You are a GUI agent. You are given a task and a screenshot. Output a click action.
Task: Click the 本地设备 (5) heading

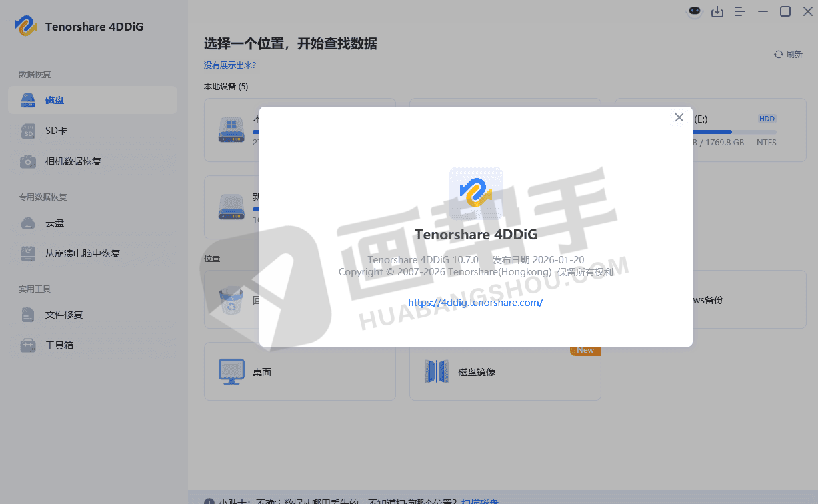[226, 87]
